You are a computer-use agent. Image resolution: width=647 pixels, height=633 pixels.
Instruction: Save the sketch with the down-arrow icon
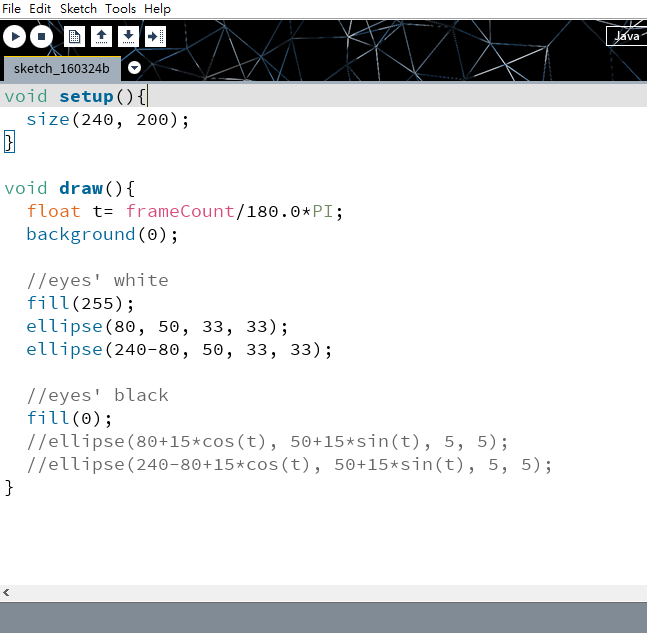pyautogui.click(x=128, y=37)
